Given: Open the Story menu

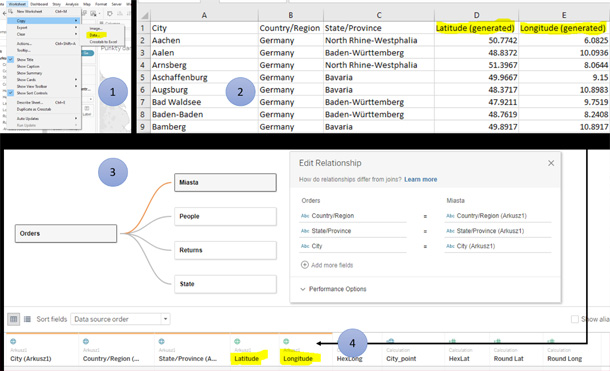Looking at the screenshot, I should [x=56, y=4].
